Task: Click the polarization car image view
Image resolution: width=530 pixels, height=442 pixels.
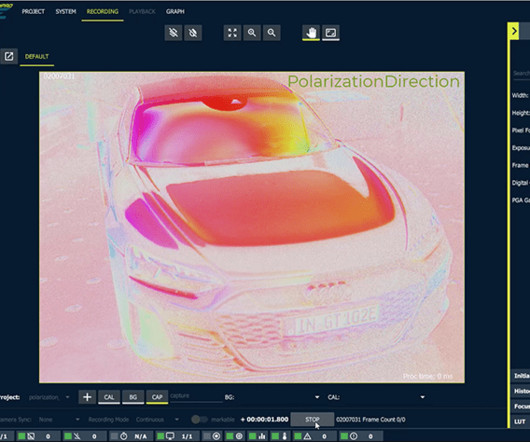Action: 252,227
